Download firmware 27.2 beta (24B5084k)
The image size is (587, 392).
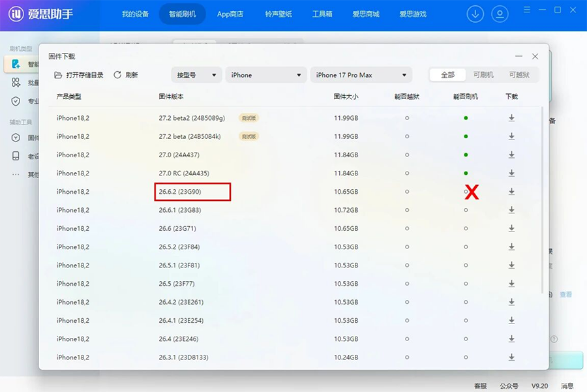tap(511, 136)
